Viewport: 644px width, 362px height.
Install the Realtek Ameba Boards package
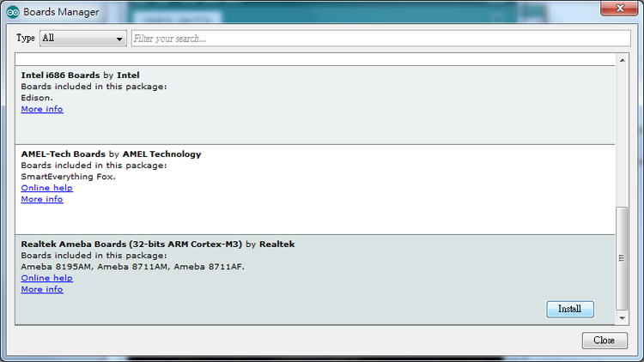pyautogui.click(x=569, y=309)
